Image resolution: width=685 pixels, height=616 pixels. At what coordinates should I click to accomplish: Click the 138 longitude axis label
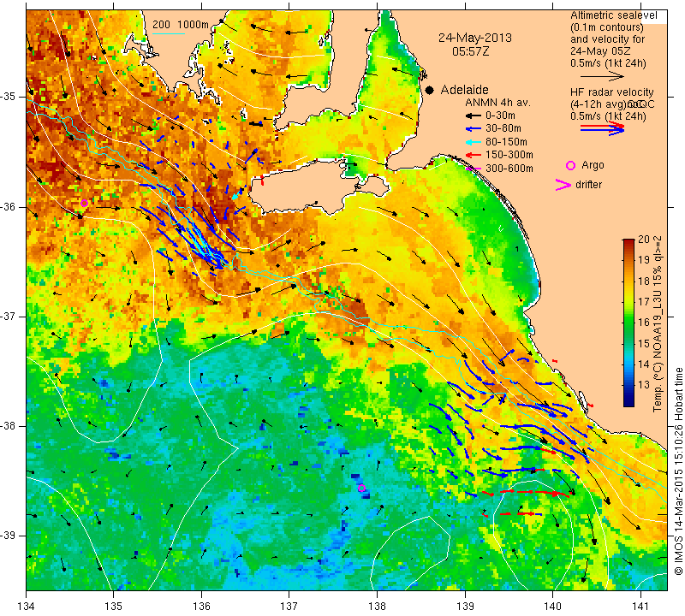pos(377,607)
